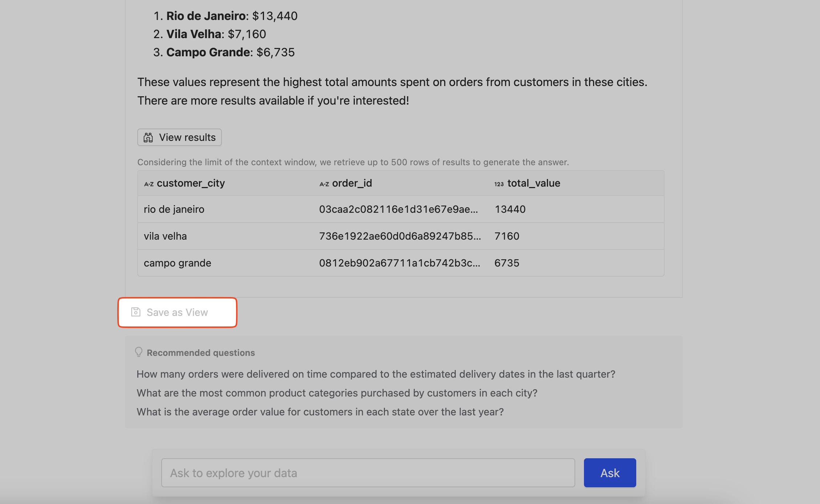Screen dimensions: 820x504
Task: Click the floppy disk save icon
Action: pyautogui.click(x=136, y=312)
